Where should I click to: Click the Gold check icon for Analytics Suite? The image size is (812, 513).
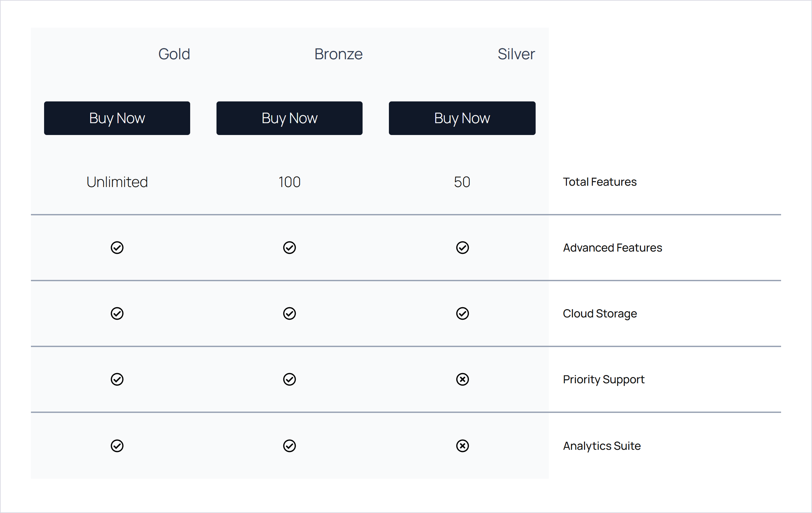(117, 446)
